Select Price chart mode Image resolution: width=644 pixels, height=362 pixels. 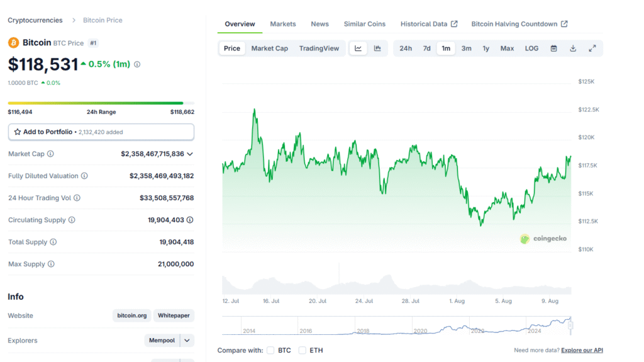coord(232,48)
